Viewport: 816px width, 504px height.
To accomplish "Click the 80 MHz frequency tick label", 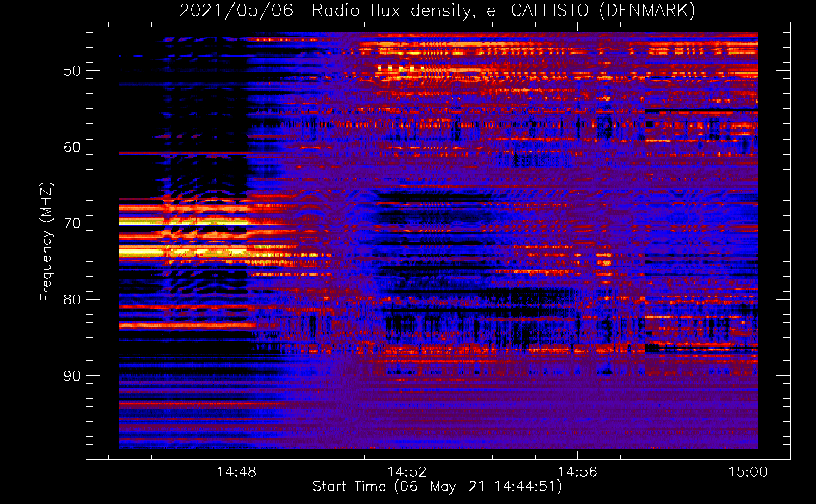I will point(72,300).
